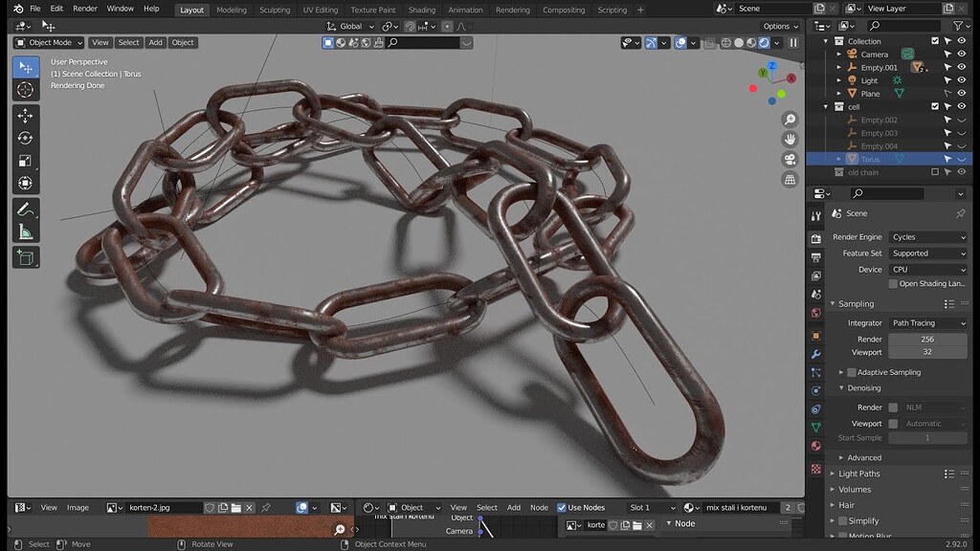
Task: Click the outliner filter funnel icon
Action: [957, 26]
